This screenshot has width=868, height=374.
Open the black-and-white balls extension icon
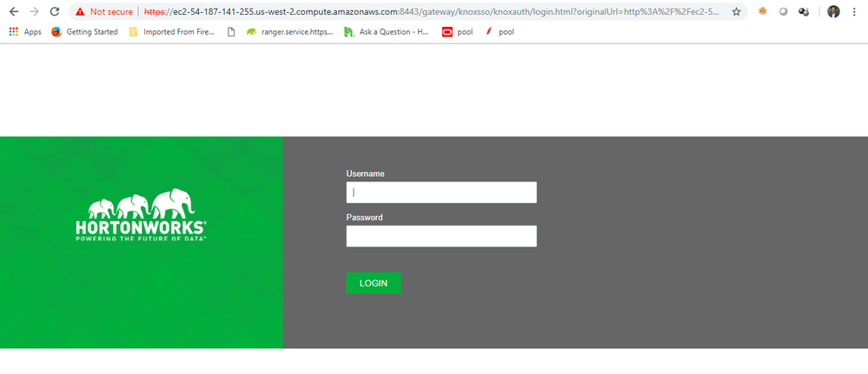click(x=804, y=11)
